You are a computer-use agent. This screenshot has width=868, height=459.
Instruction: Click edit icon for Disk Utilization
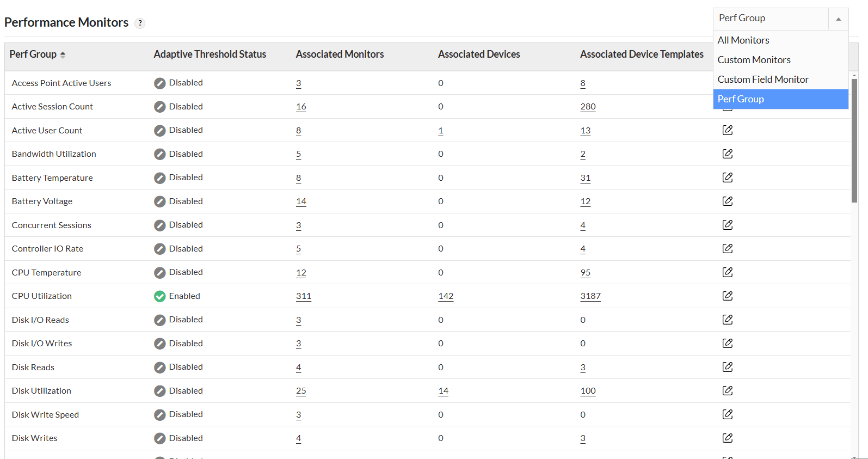click(x=728, y=391)
